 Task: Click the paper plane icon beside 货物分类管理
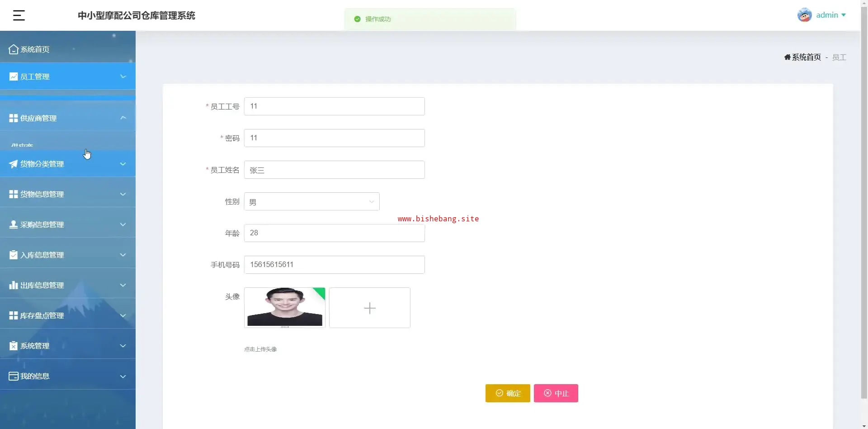(x=14, y=164)
